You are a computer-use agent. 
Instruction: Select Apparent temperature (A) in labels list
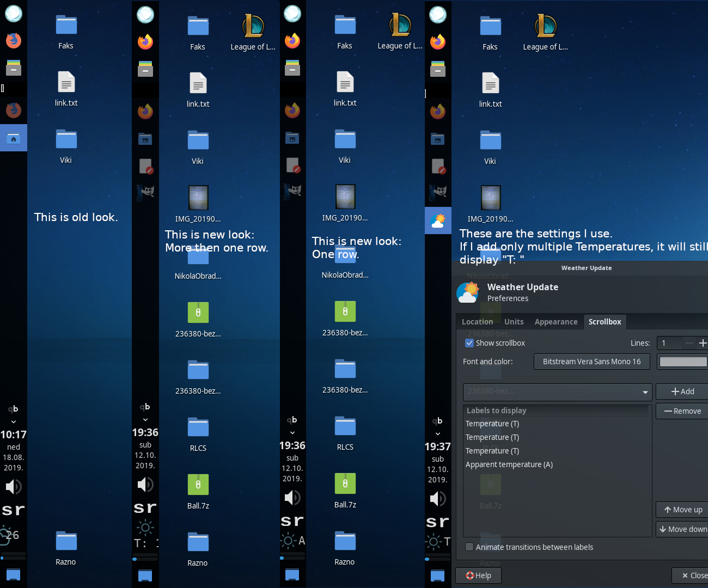pyautogui.click(x=509, y=464)
